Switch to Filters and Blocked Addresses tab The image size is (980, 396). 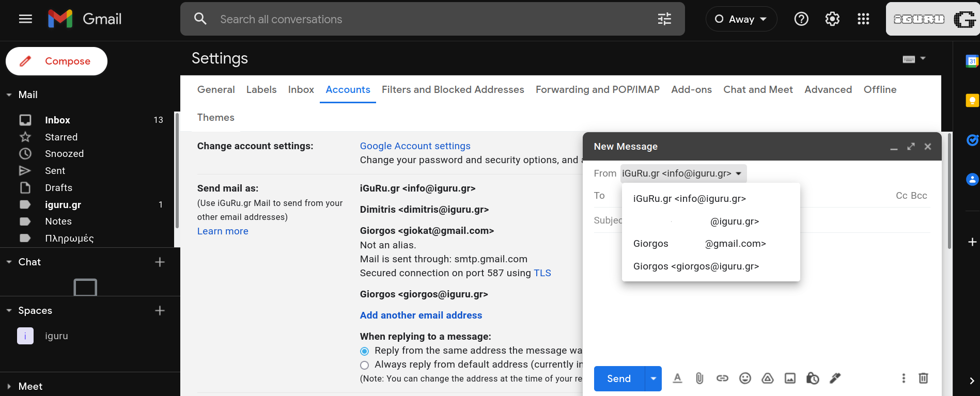(453, 89)
